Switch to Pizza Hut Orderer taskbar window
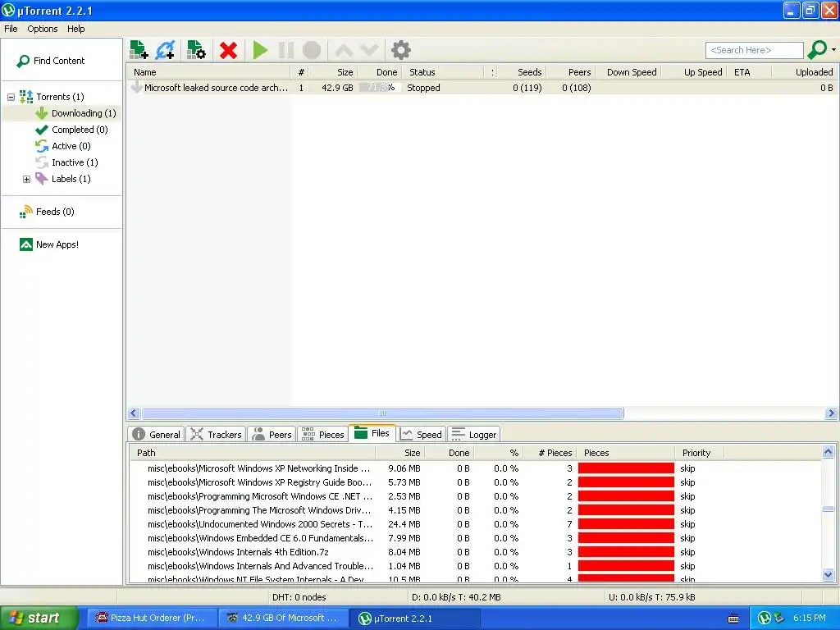The height and width of the screenshot is (630, 840). tap(151, 618)
